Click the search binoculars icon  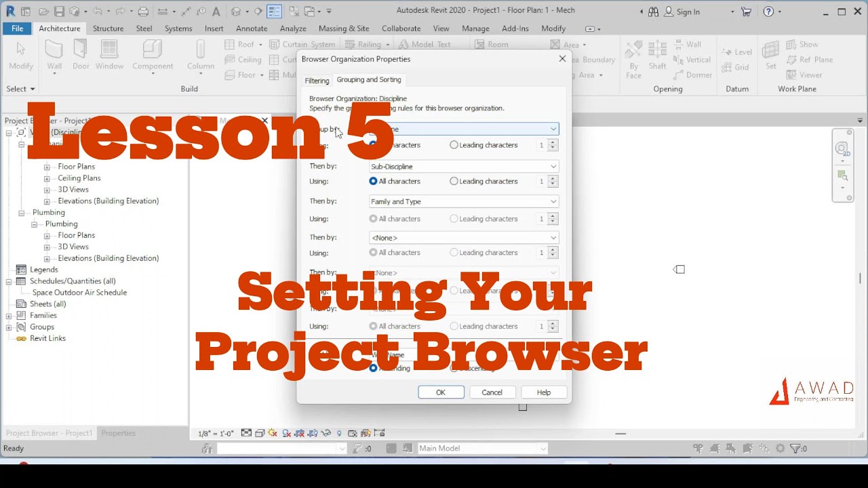tap(653, 12)
